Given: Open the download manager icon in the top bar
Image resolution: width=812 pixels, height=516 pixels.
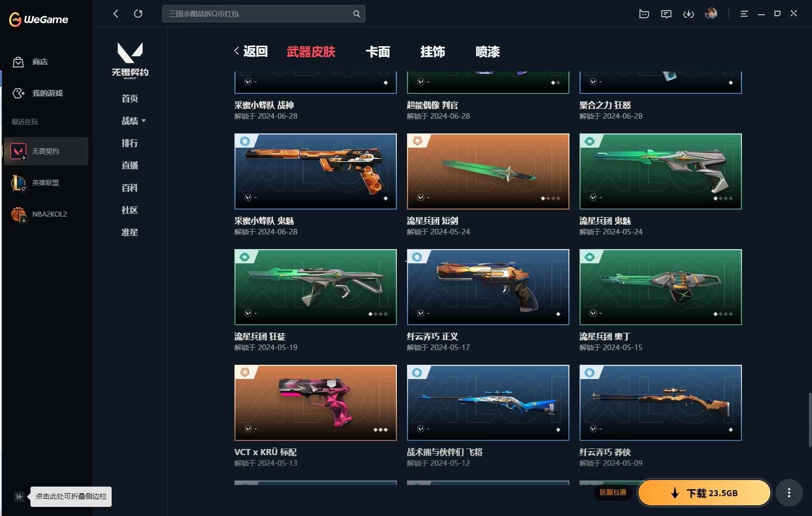Looking at the screenshot, I should [x=688, y=14].
